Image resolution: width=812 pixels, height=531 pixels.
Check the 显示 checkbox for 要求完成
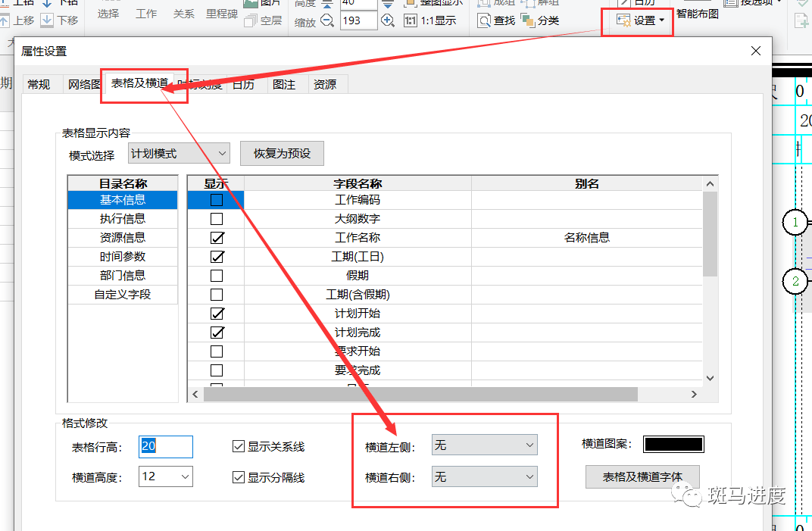[x=217, y=370]
